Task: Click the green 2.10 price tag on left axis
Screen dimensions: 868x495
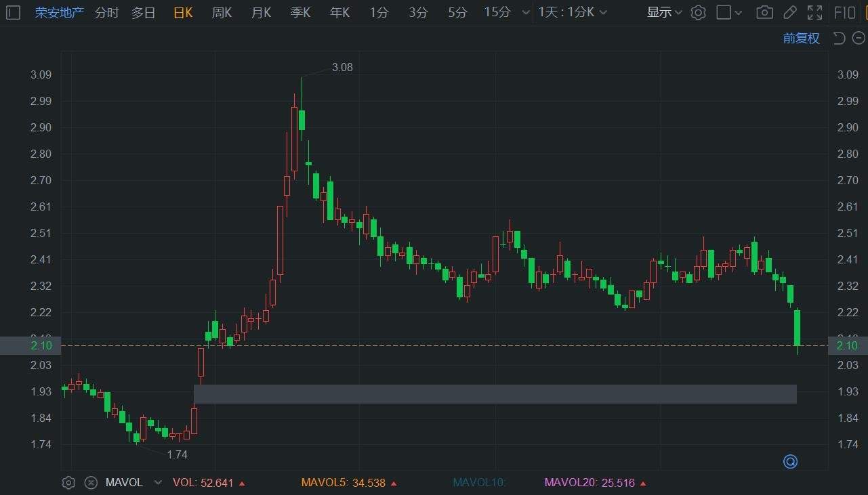Action: [x=30, y=345]
